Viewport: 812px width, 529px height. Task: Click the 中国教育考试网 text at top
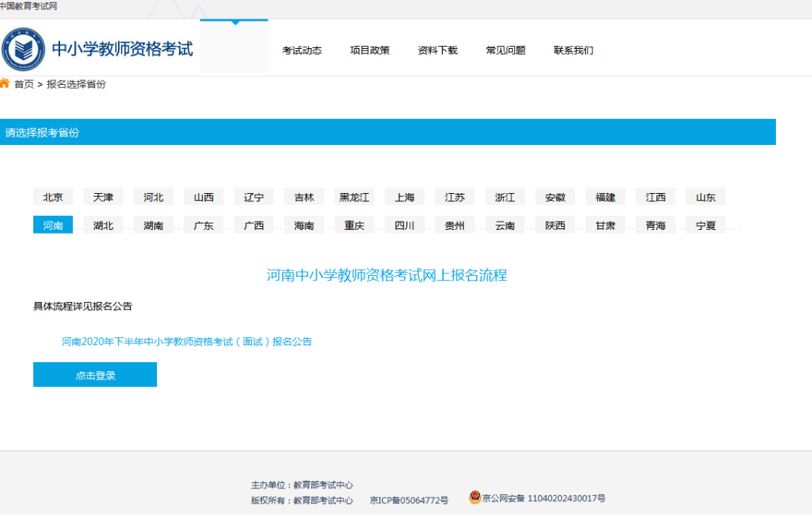tap(29, 6)
